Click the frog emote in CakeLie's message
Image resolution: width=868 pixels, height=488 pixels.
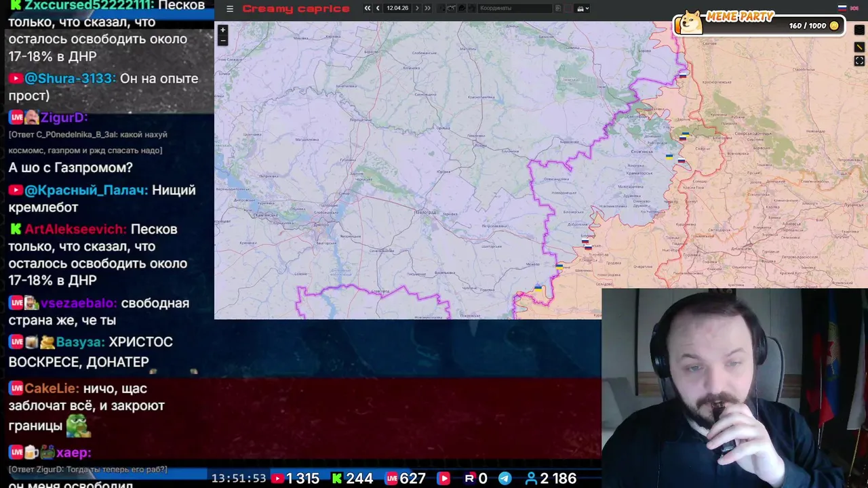78,426
